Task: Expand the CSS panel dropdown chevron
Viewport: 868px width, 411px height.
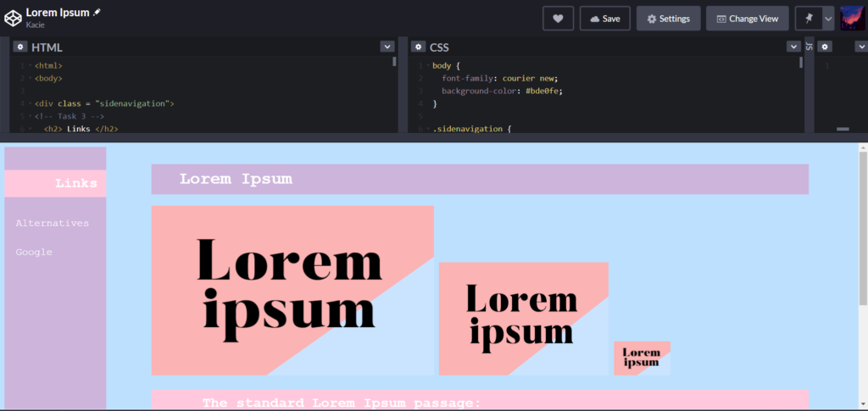Action: coord(793,47)
